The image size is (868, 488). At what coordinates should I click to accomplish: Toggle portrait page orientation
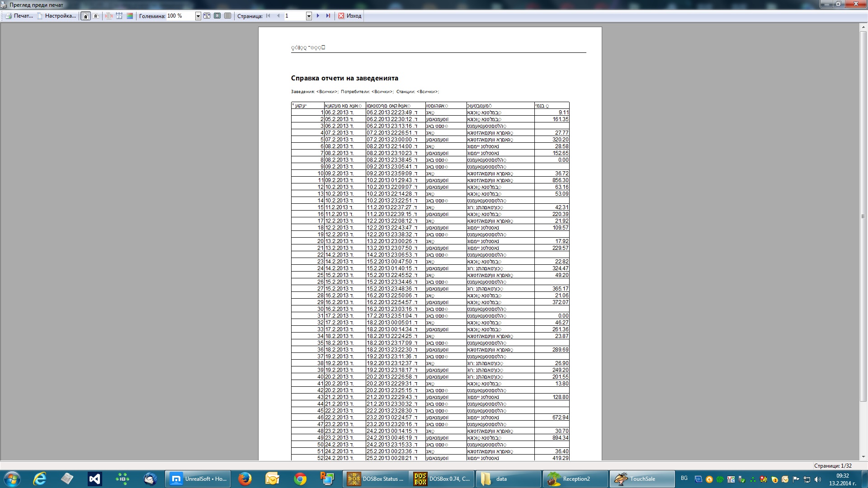[x=85, y=16]
